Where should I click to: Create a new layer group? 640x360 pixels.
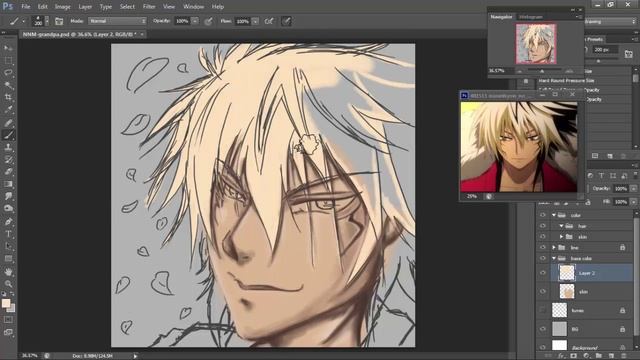598,356
